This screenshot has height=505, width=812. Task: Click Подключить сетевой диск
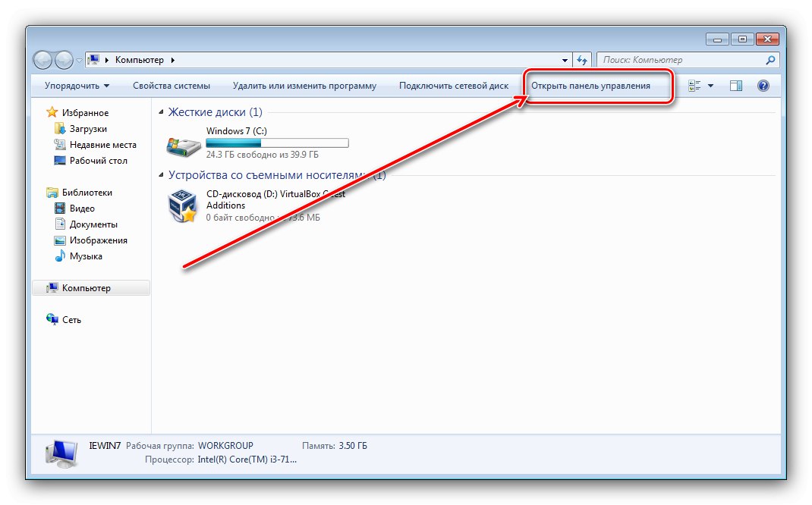coord(456,86)
